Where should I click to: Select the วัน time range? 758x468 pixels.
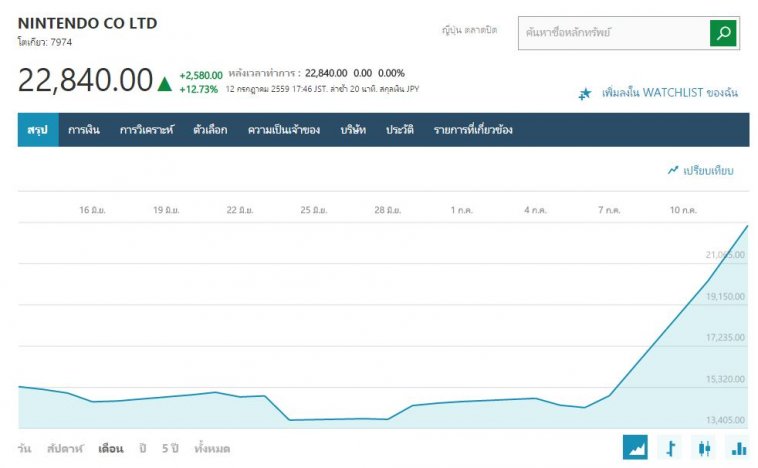pyautogui.click(x=24, y=449)
